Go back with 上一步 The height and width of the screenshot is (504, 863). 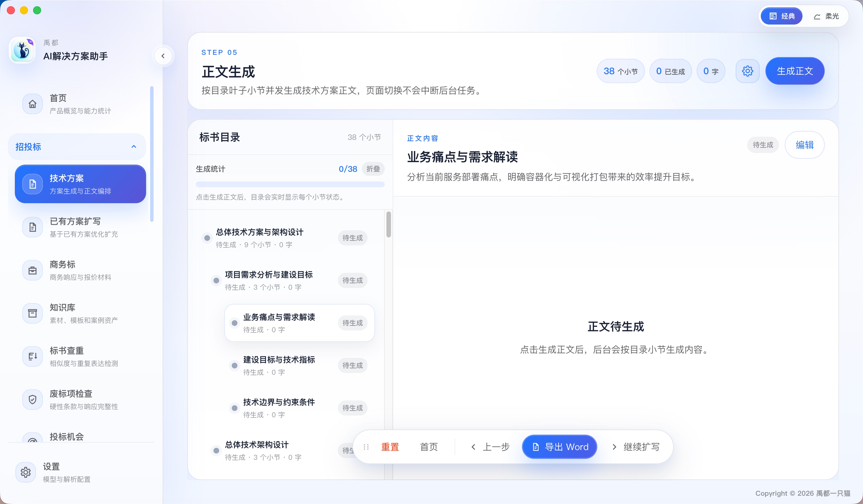pyautogui.click(x=490, y=447)
